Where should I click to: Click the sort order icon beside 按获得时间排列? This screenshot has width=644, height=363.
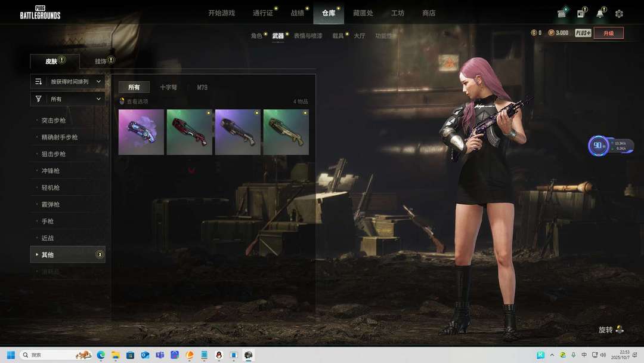(39, 81)
